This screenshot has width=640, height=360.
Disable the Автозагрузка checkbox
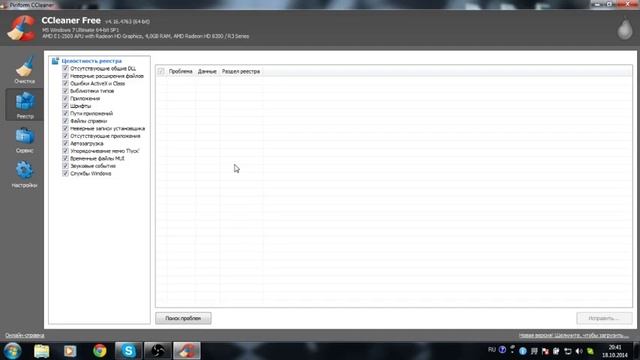click(65, 143)
